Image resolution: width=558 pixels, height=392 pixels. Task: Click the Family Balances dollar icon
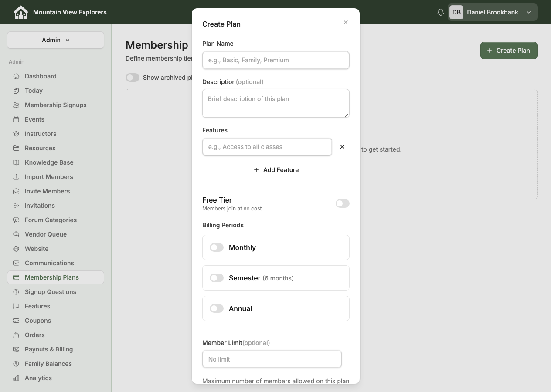click(16, 364)
